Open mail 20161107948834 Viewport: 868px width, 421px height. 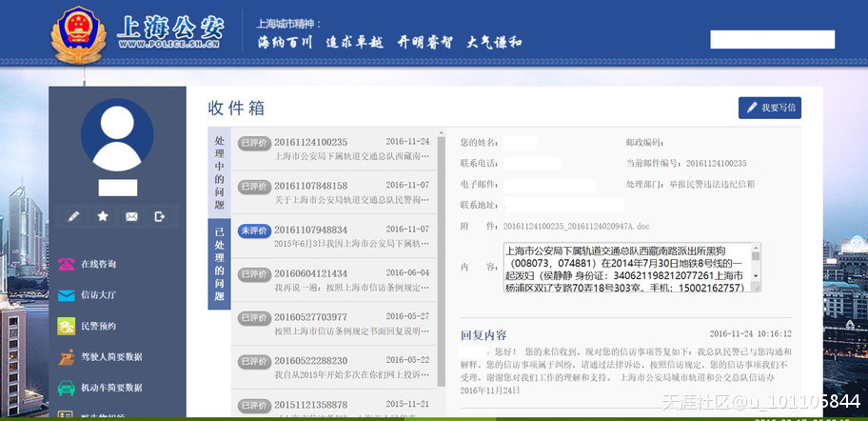point(334,236)
